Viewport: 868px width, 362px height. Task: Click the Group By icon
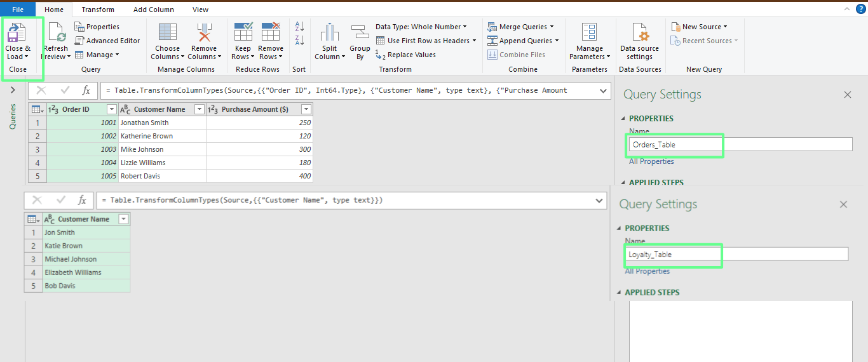coord(360,33)
